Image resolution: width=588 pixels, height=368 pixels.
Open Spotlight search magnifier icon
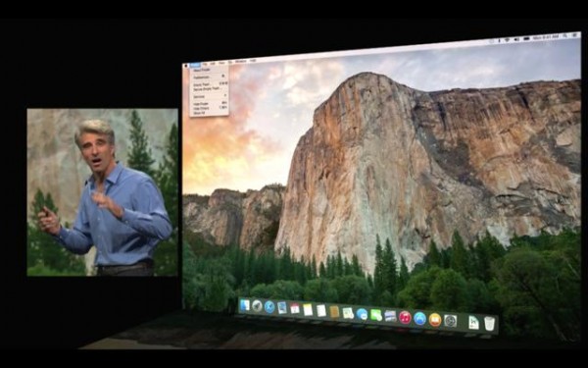pyautogui.click(x=565, y=35)
